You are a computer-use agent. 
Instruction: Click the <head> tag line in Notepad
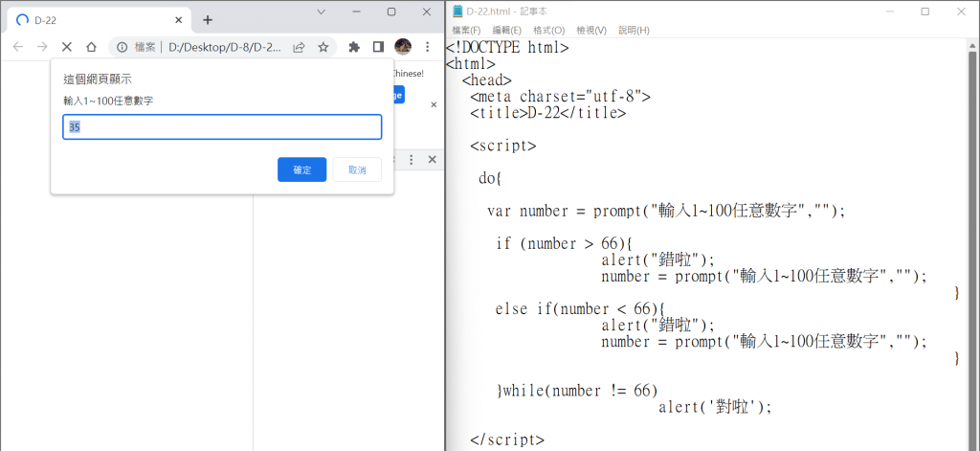pos(487,80)
